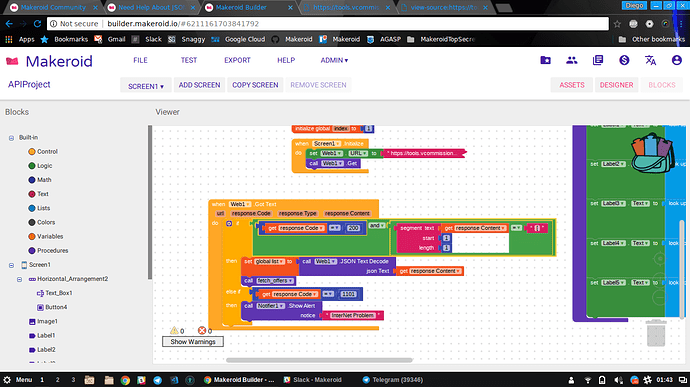Click COPY SCREEN button
The width and height of the screenshot is (690, 387).
[x=255, y=85]
